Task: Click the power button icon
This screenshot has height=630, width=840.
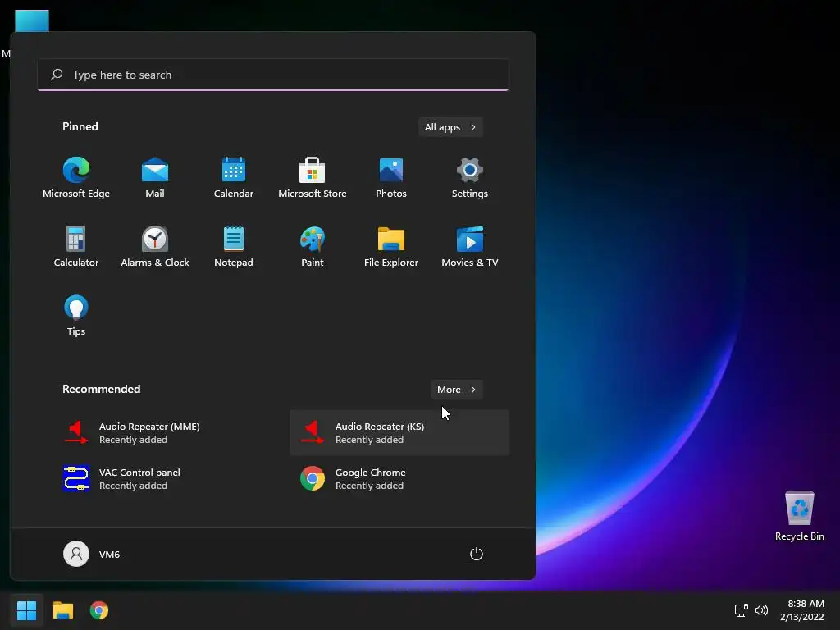Action: [477, 554]
